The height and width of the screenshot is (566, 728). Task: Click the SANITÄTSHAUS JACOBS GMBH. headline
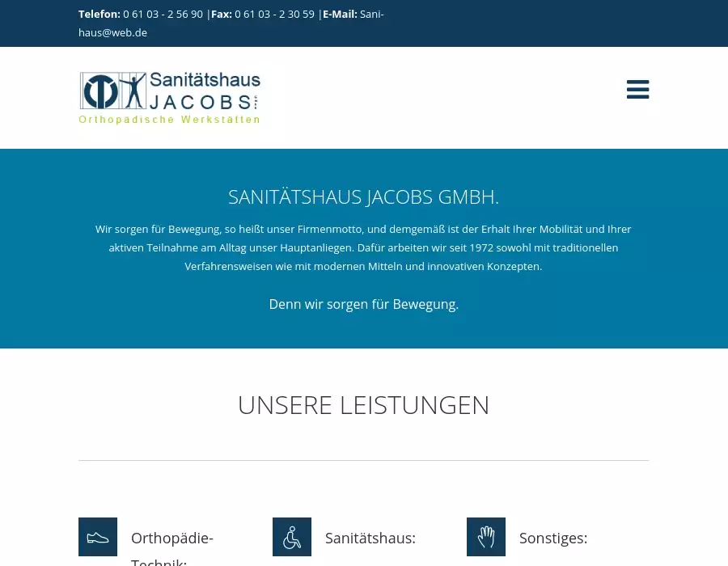tap(363, 197)
